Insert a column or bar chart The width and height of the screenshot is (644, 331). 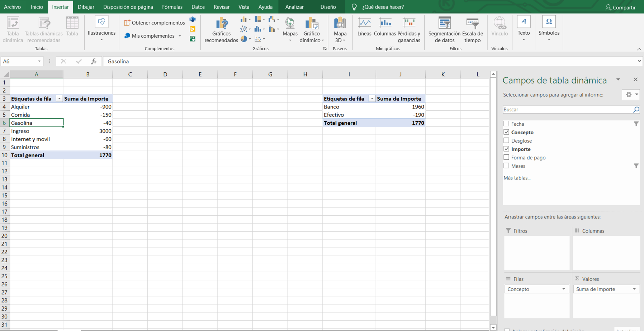tap(245, 19)
